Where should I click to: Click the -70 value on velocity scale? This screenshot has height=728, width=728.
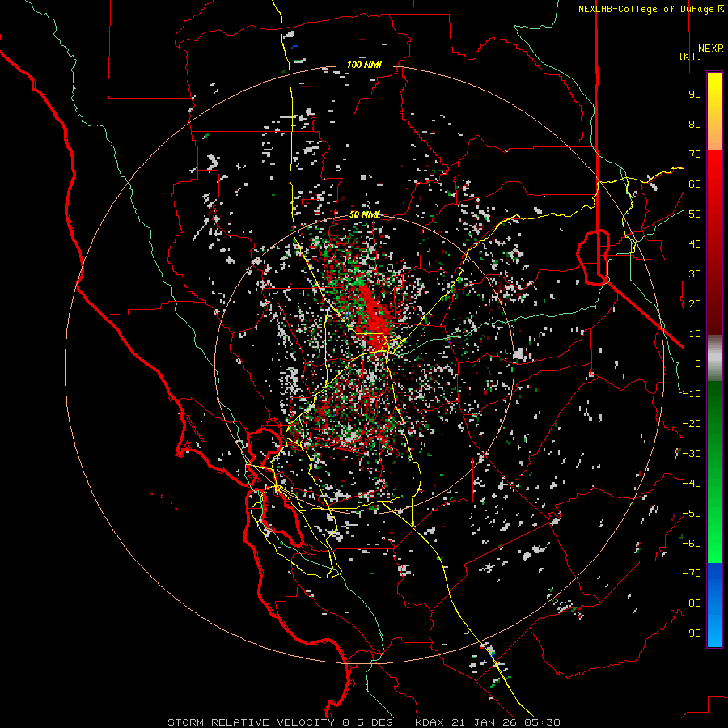(x=692, y=574)
